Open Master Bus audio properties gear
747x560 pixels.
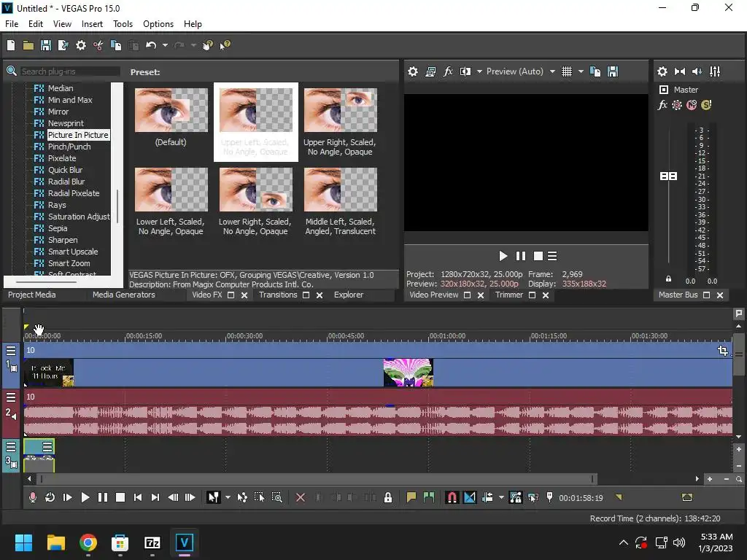tap(662, 71)
